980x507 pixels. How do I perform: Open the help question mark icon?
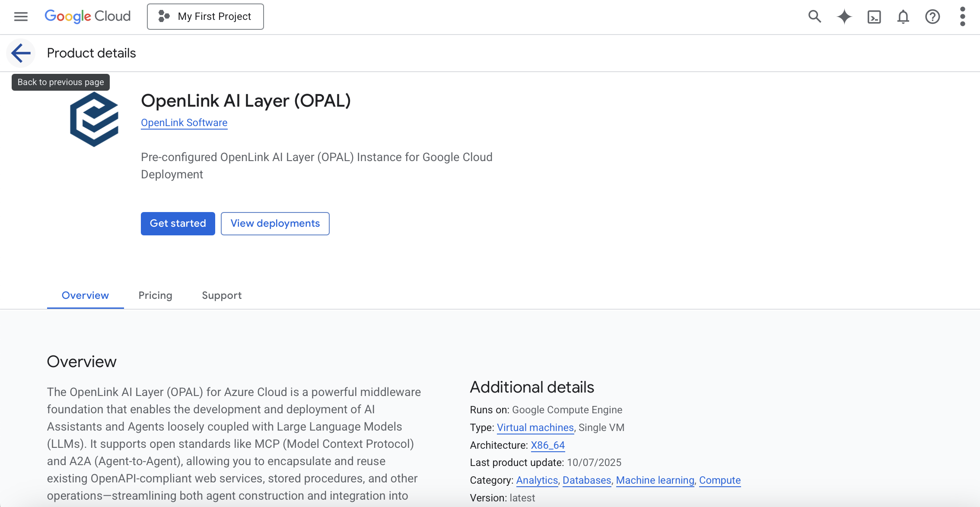tap(932, 17)
